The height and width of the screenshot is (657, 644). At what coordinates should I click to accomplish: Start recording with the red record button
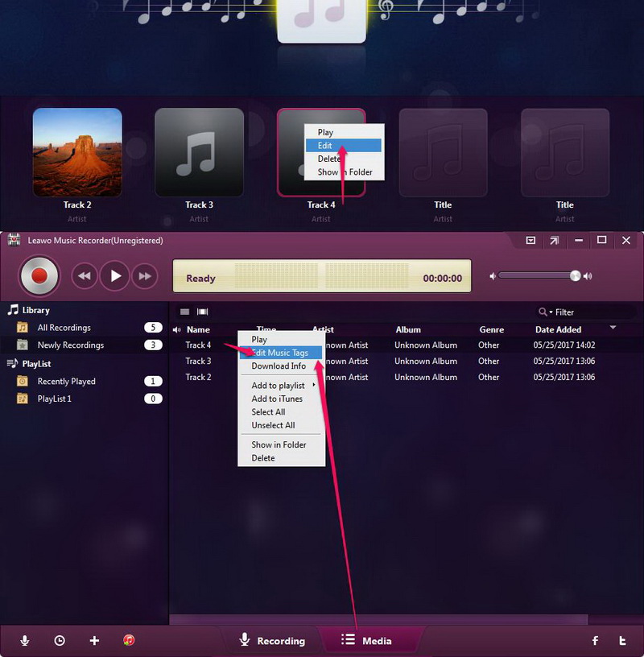coord(39,275)
